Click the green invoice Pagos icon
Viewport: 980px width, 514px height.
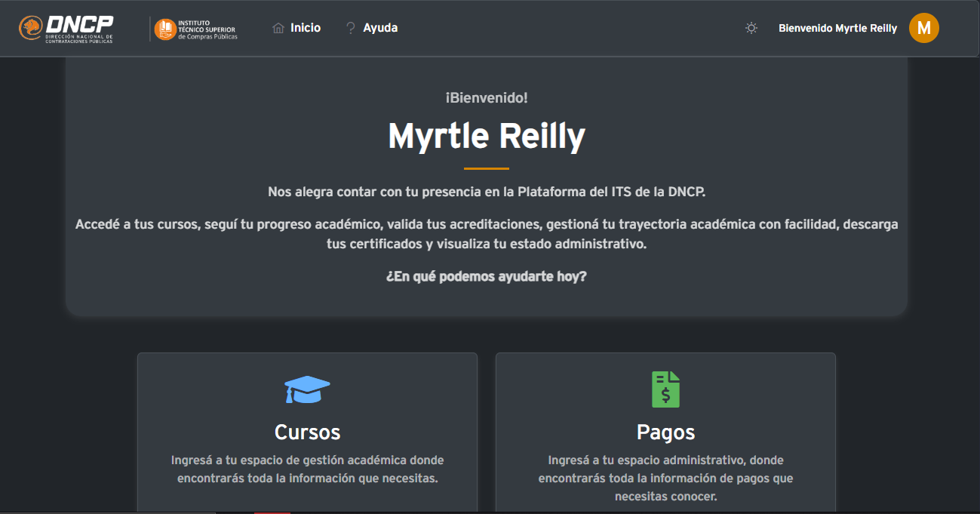(665, 389)
